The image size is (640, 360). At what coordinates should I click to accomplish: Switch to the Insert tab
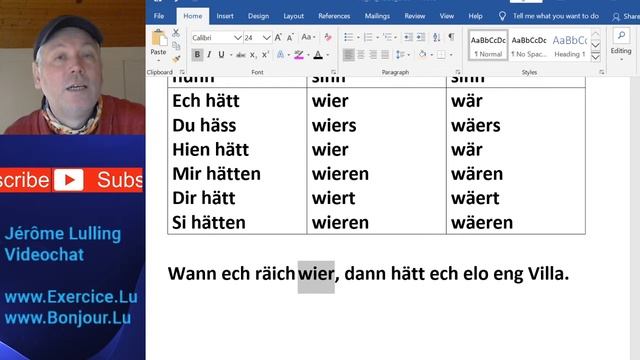click(x=225, y=16)
